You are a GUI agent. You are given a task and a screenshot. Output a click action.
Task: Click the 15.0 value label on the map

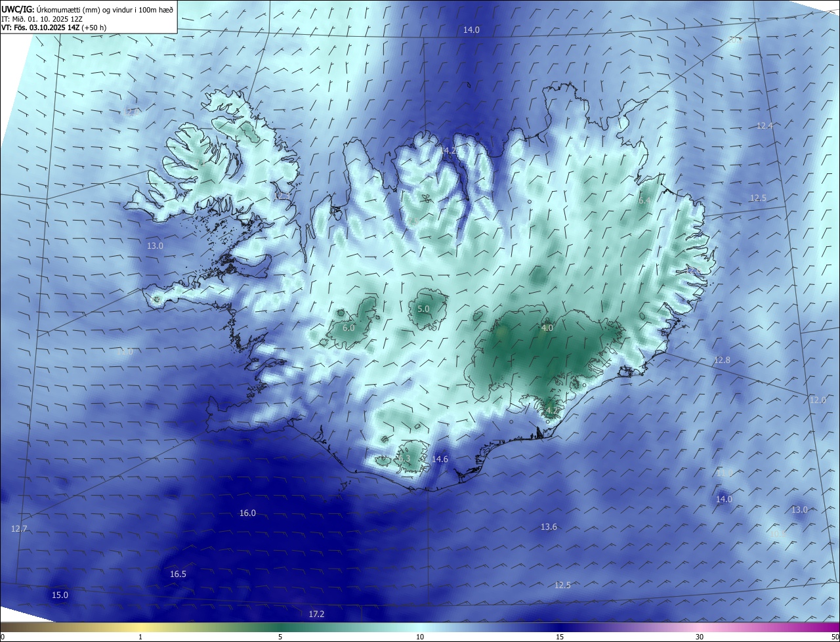(60, 595)
